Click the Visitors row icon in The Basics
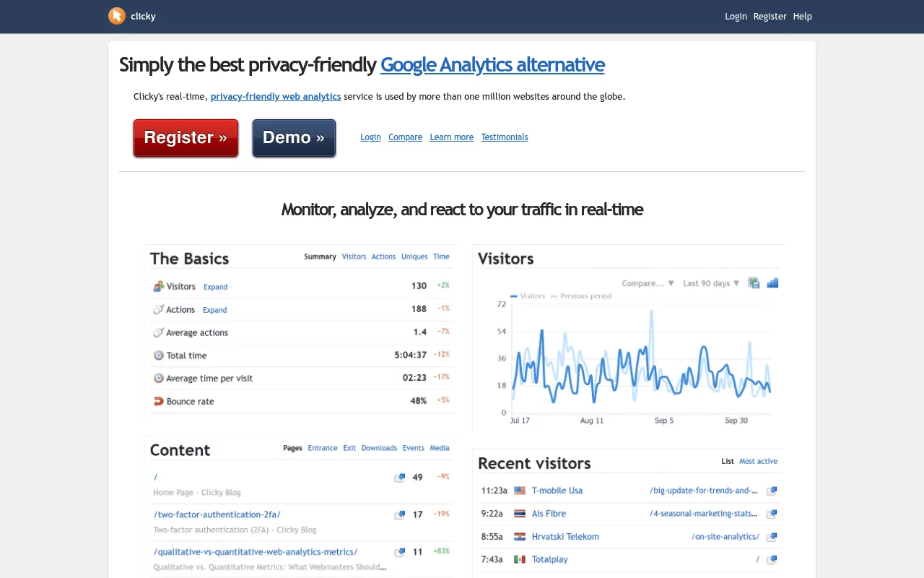 point(159,286)
